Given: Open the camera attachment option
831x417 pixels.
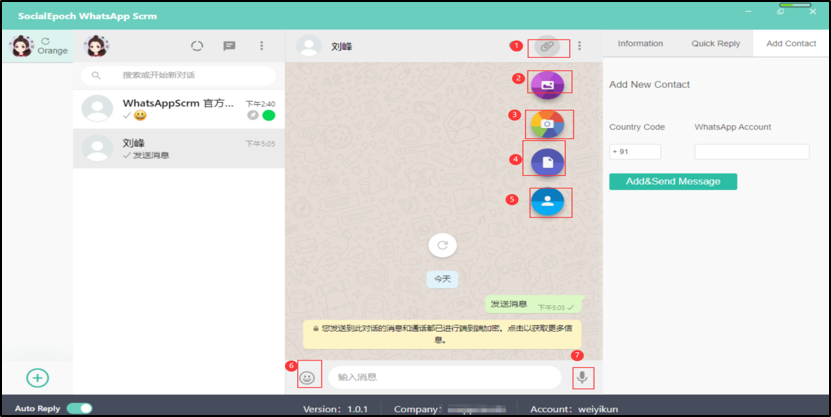Looking at the screenshot, I should (x=547, y=124).
